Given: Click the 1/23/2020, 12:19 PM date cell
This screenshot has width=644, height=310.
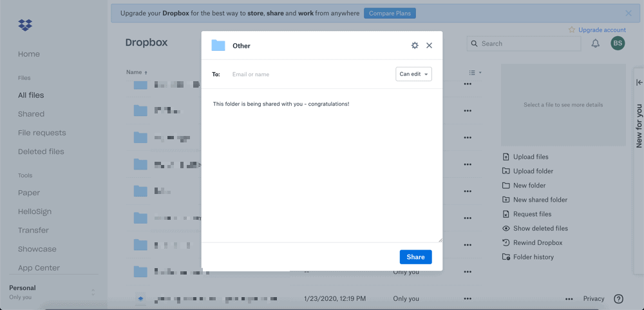Looking at the screenshot, I should click(x=335, y=299).
